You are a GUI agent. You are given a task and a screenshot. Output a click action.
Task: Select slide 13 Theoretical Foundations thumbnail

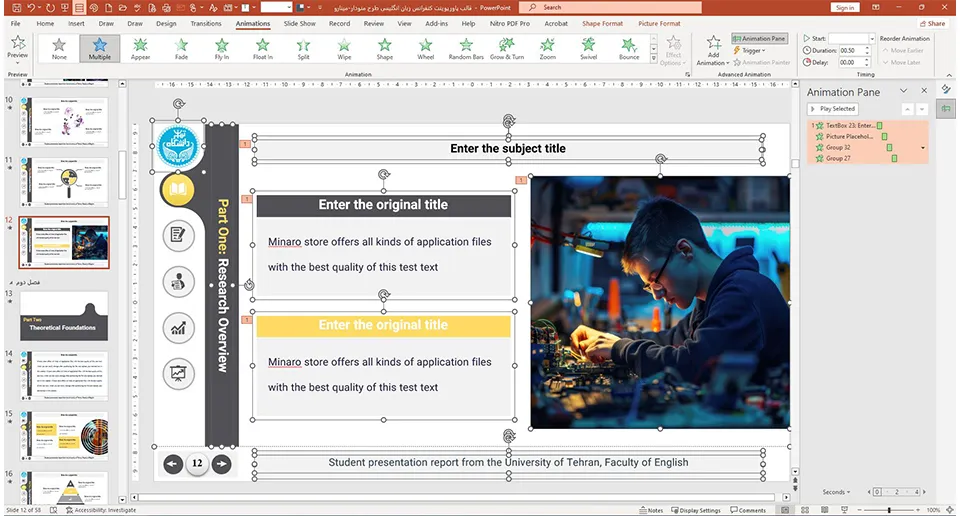(x=64, y=316)
